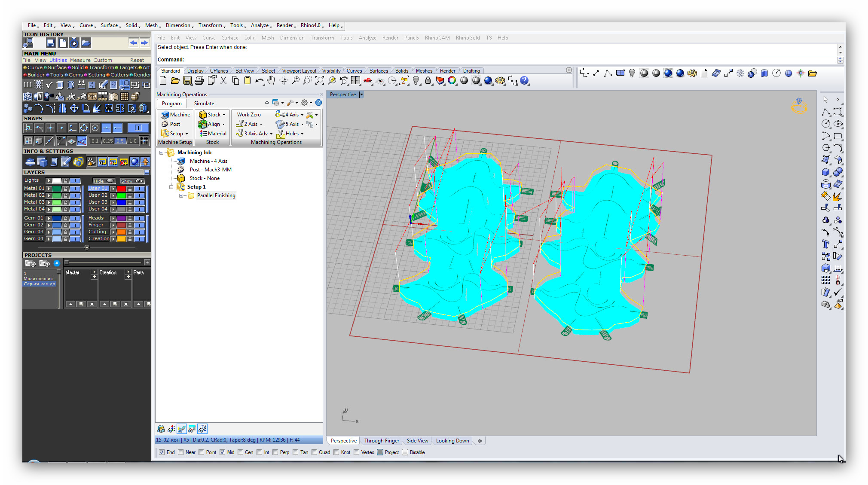Open the RhinoCAM menu
The height and width of the screenshot is (485, 868).
pos(437,38)
